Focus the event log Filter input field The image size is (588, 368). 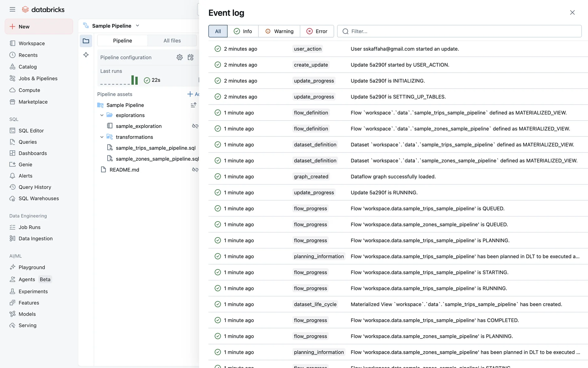point(459,31)
